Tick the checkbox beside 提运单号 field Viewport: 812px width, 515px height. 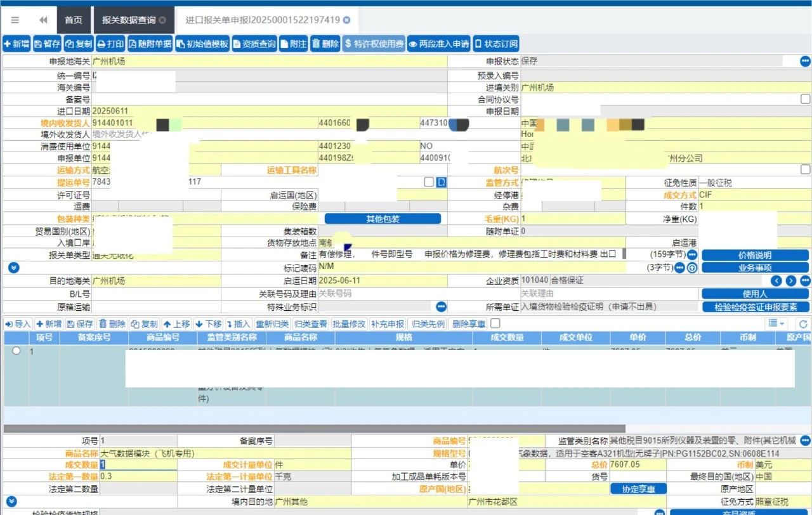(x=429, y=181)
